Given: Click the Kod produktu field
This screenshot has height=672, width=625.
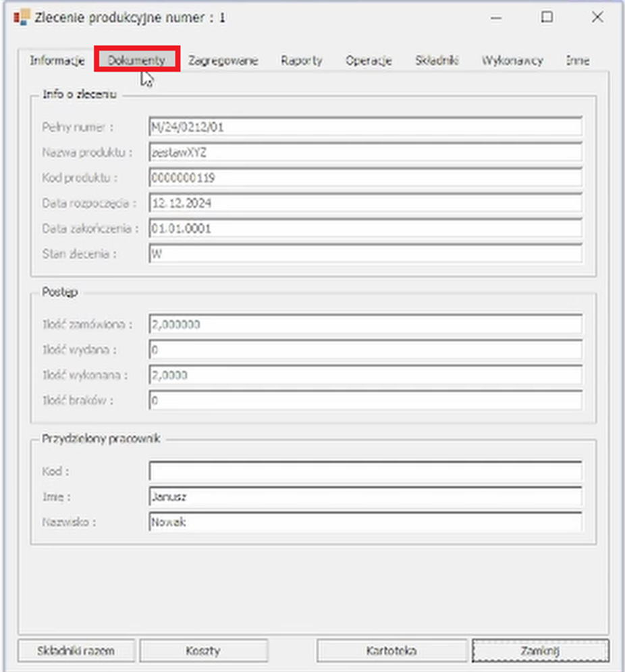Looking at the screenshot, I should pos(364,178).
